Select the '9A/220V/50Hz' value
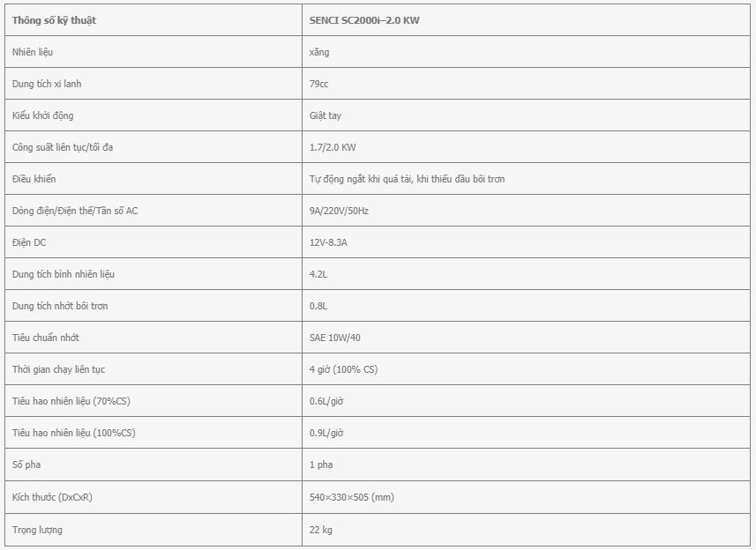Screen dimensions: 756x550 339,211
